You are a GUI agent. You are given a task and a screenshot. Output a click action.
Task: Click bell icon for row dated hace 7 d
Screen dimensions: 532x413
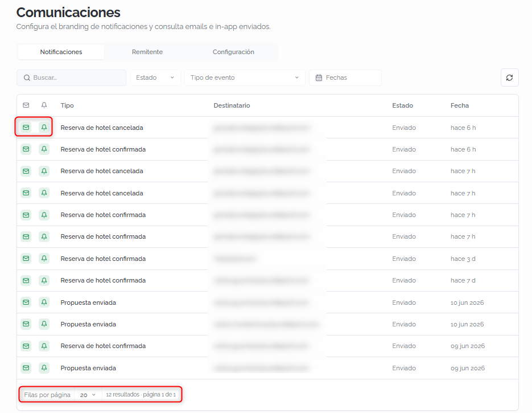[x=44, y=280]
